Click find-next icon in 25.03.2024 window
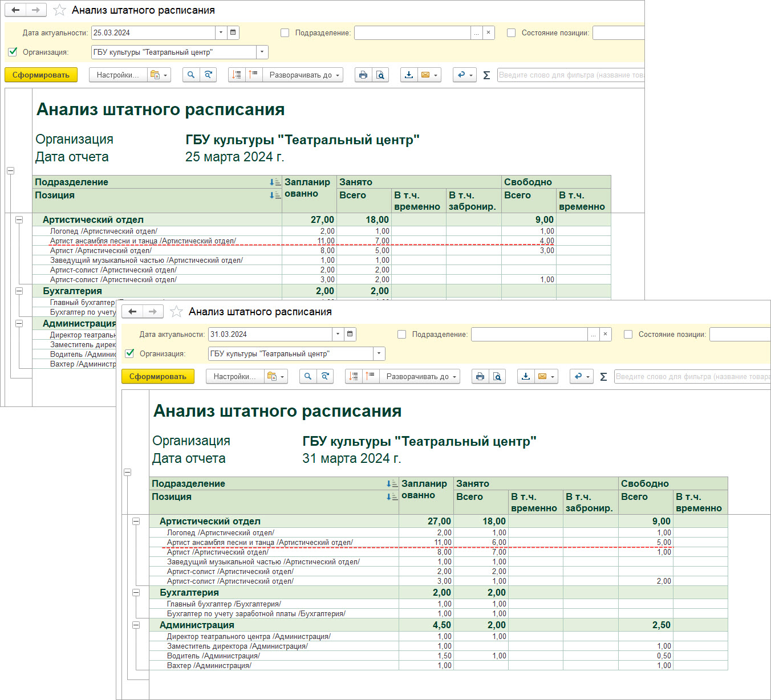Viewport: 771px width, 700px height. (208, 75)
